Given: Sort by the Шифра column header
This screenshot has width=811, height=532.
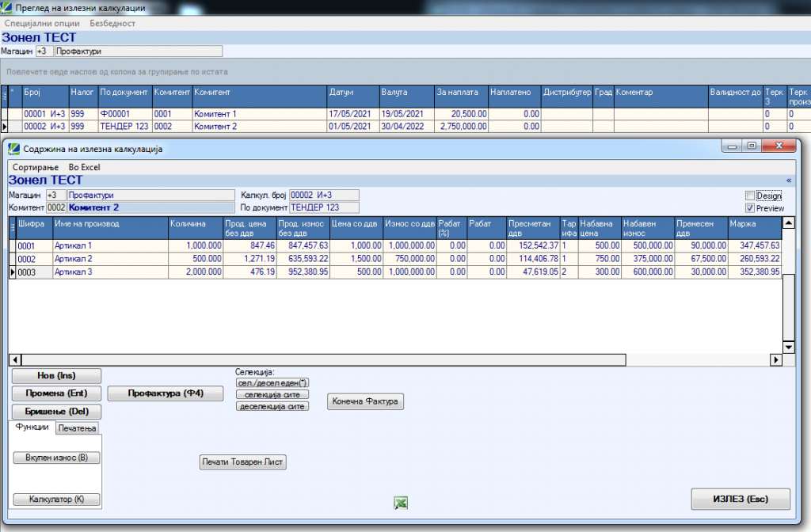Looking at the screenshot, I should click(34, 228).
